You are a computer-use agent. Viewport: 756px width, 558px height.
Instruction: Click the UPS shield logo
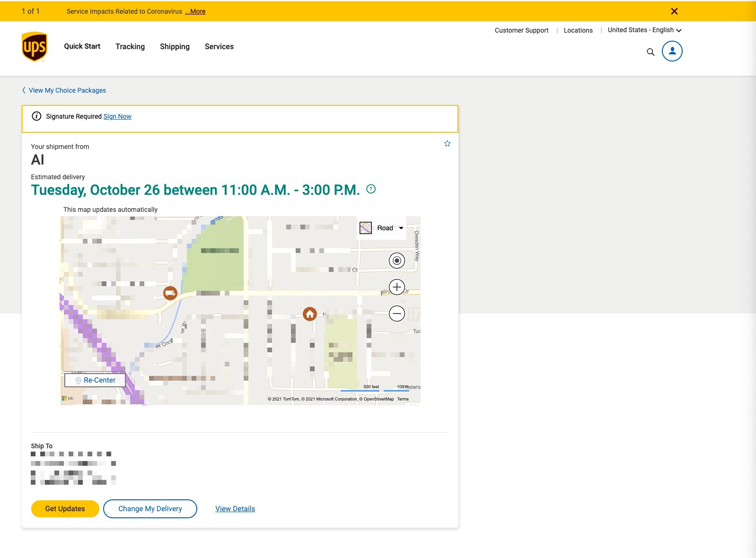(35, 47)
